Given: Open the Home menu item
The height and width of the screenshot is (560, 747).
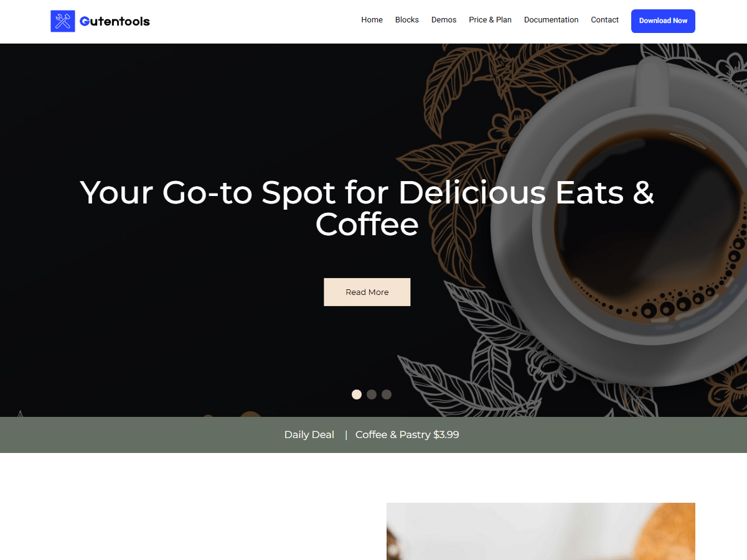Looking at the screenshot, I should point(372,20).
